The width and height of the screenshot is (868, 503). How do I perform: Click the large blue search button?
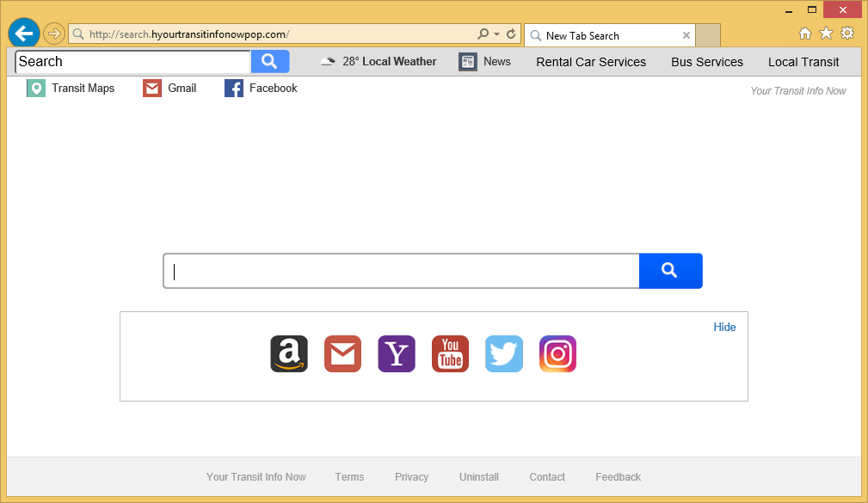pyautogui.click(x=670, y=271)
